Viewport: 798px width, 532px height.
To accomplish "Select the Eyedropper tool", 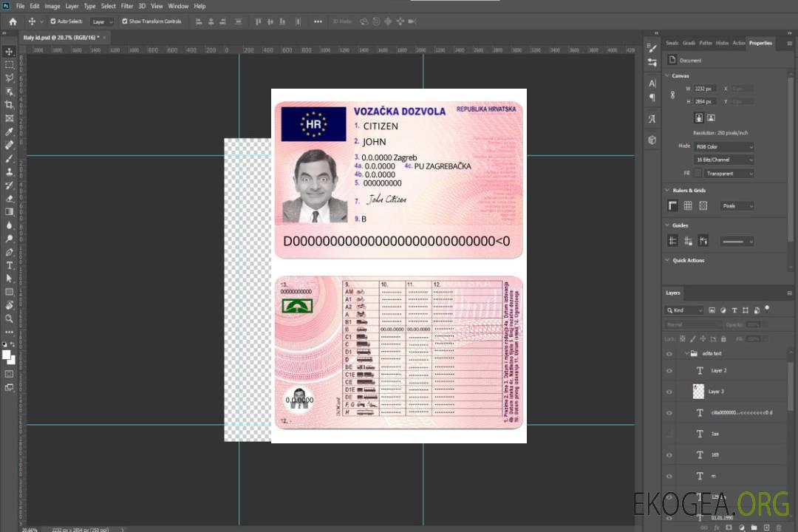I will (x=9, y=132).
